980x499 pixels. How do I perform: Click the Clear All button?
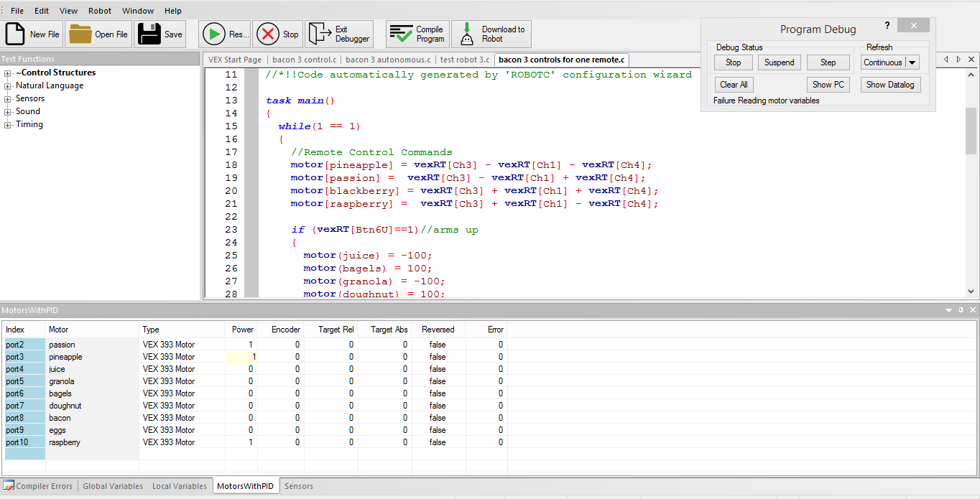(734, 84)
